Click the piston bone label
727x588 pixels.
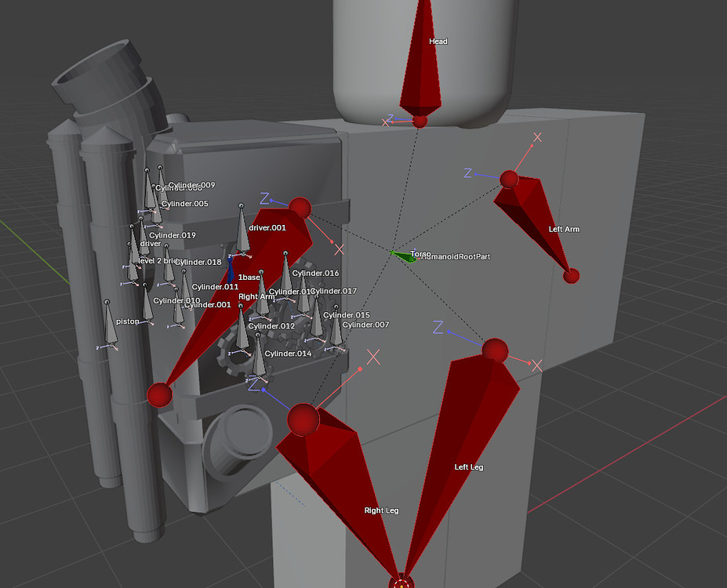point(128,321)
